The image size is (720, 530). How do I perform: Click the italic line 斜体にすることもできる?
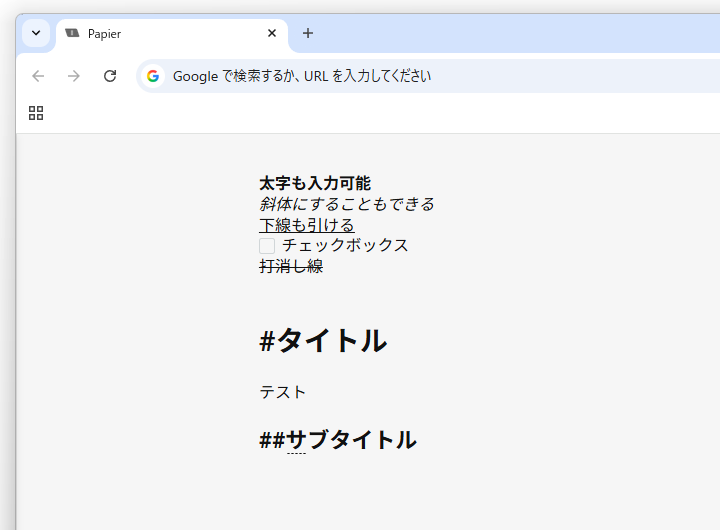pos(347,204)
